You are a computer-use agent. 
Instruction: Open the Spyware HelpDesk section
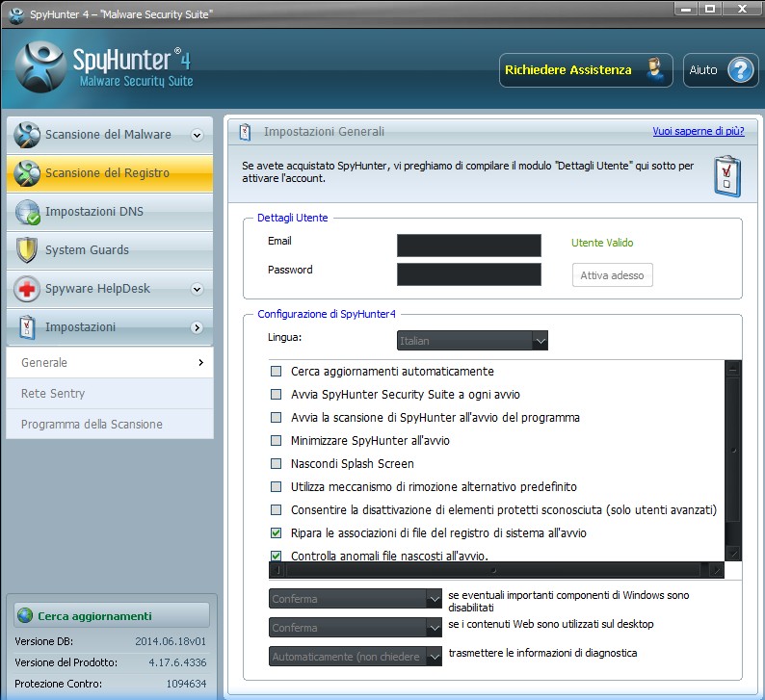pos(110,289)
